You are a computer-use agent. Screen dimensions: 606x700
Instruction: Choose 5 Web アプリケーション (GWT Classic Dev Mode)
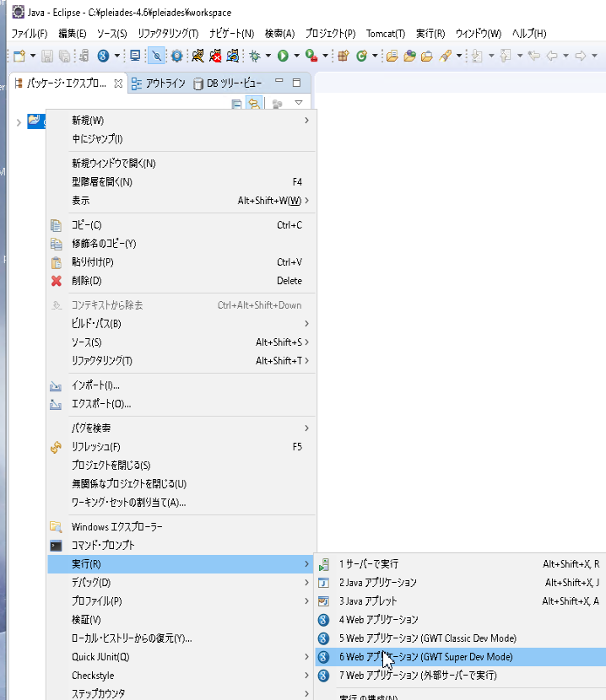tap(460, 638)
